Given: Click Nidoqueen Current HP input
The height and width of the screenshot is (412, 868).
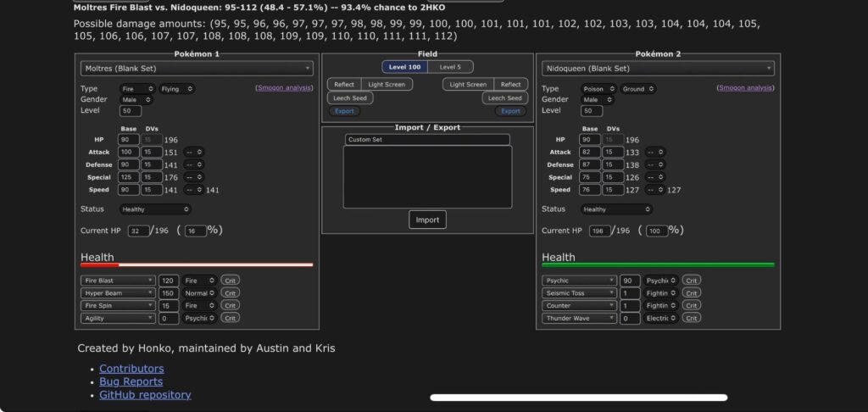Looking at the screenshot, I should (600, 231).
